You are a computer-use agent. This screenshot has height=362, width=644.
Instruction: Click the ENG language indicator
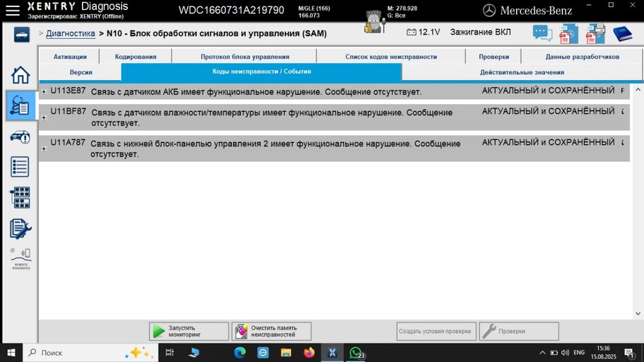(x=579, y=353)
